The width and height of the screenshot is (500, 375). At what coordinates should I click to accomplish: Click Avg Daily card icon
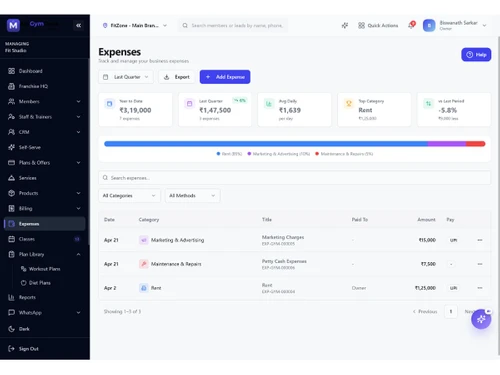269,104
